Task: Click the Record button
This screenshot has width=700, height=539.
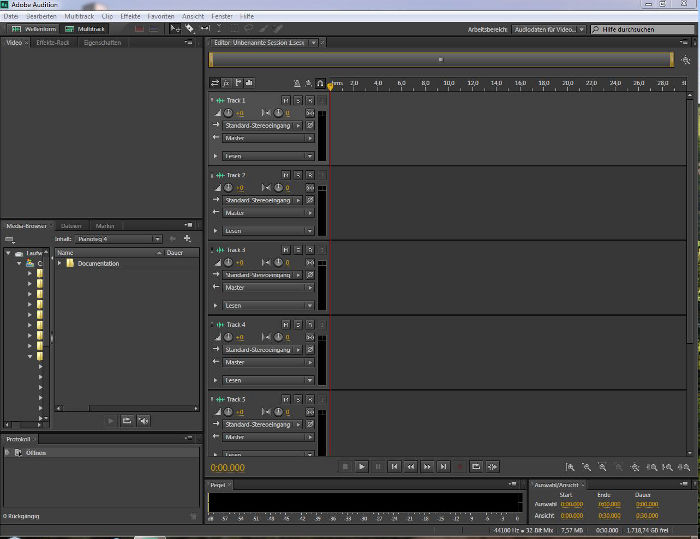Action: tap(460, 467)
